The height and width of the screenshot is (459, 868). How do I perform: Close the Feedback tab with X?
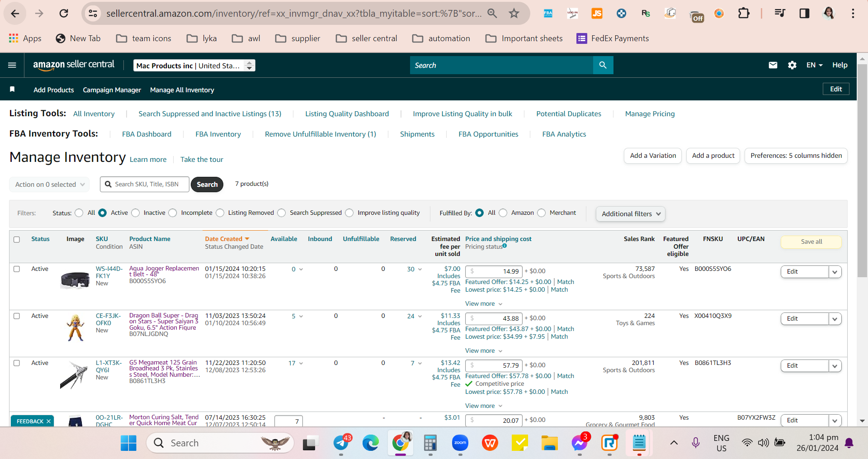click(x=48, y=421)
